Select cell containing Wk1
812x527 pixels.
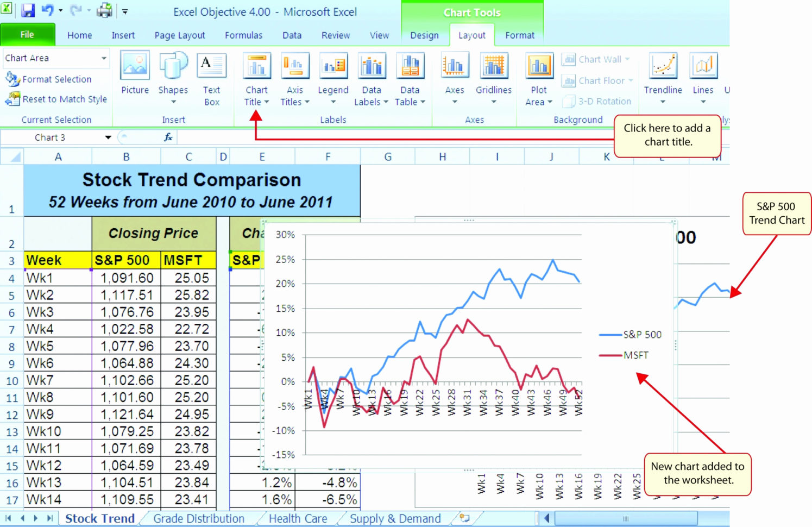click(58, 278)
